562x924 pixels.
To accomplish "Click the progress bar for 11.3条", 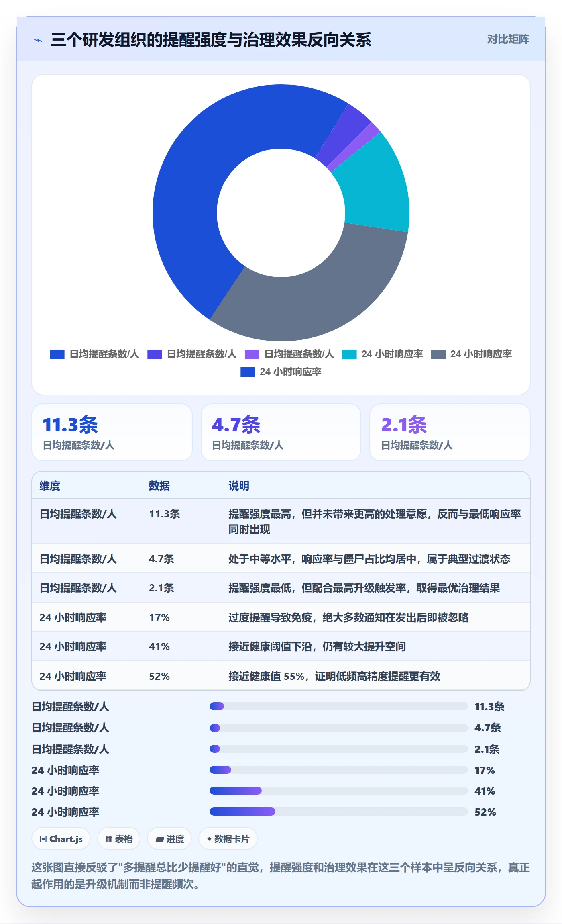I will click(338, 706).
